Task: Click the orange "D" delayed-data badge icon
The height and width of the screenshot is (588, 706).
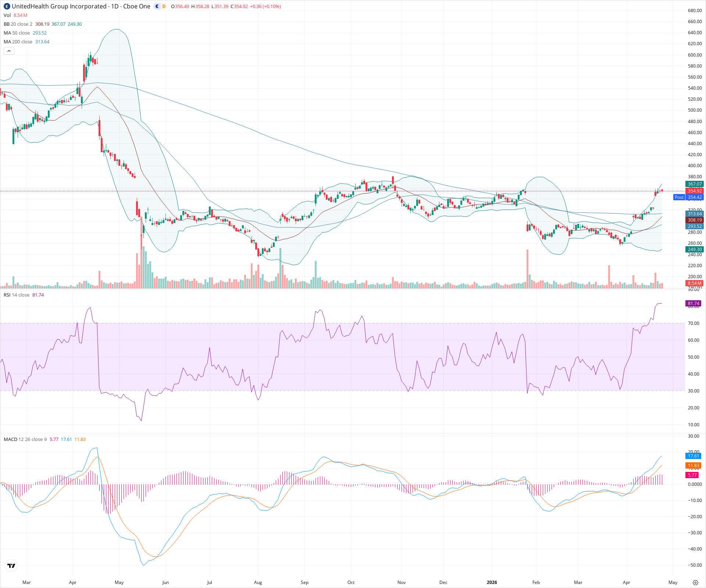Action: [x=163, y=6]
